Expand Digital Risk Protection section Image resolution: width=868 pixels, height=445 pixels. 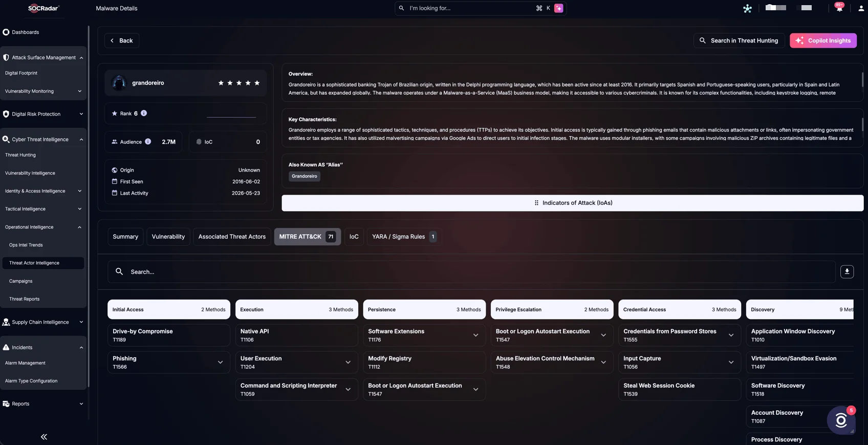[x=81, y=114]
